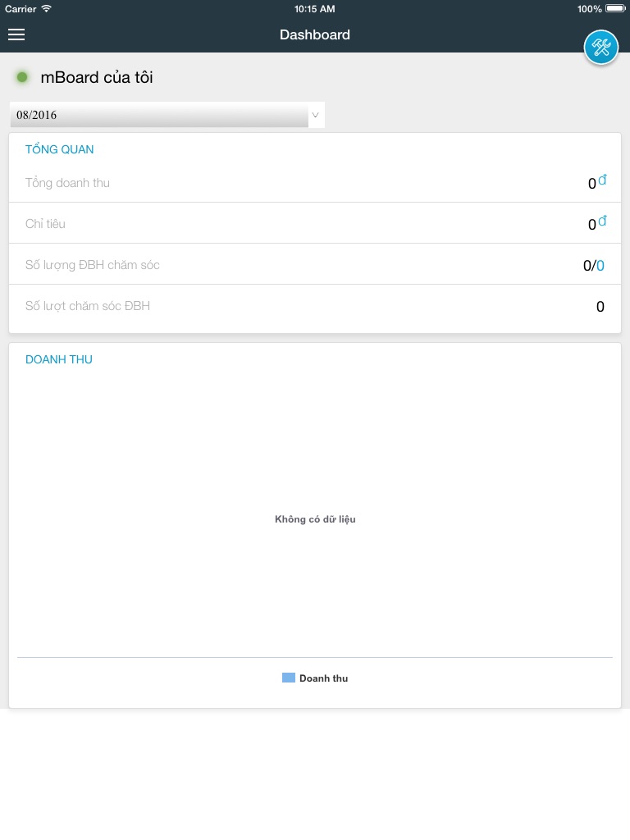
Task: Click the mBoard của tôi heading
Action: pos(97,77)
